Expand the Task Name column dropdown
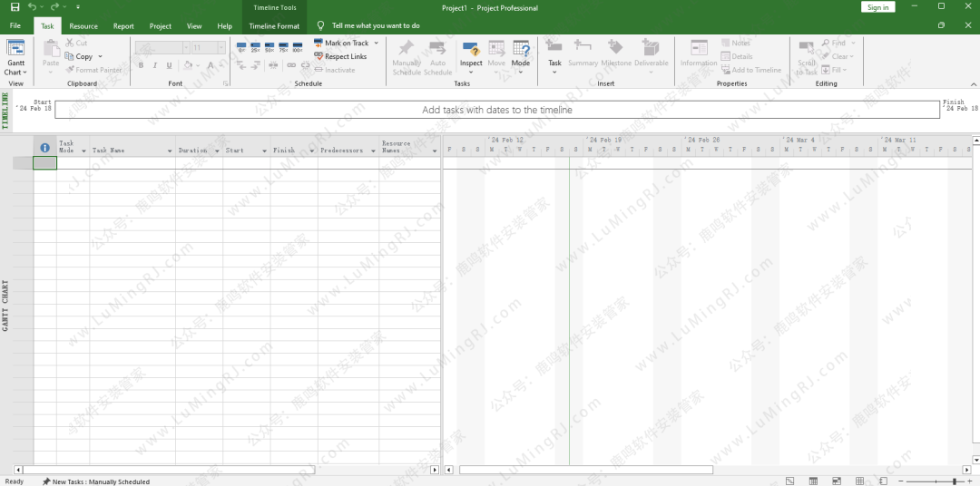Image resolution: width=980 pixels, height=486 pixels. pos(169,151)
